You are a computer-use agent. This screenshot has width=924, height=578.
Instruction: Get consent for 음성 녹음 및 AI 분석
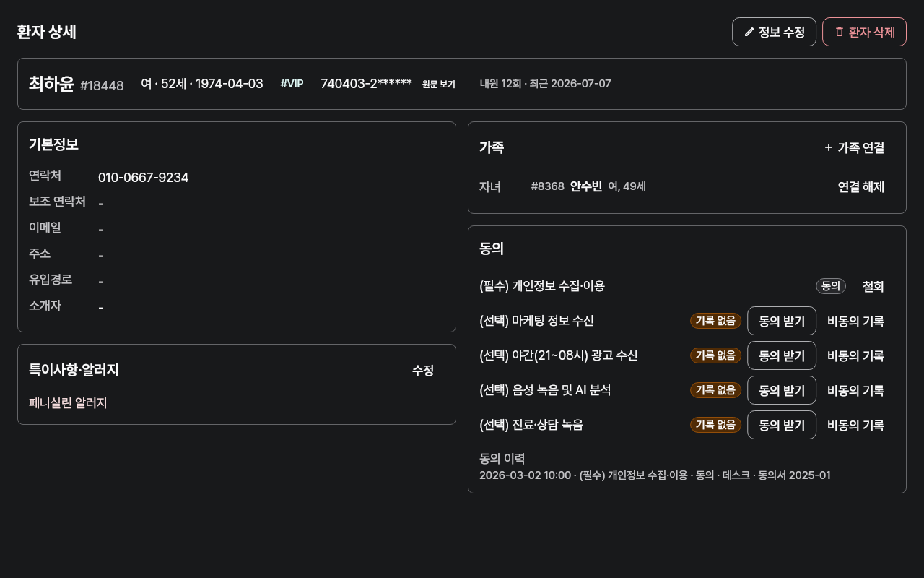click(782, 390)
